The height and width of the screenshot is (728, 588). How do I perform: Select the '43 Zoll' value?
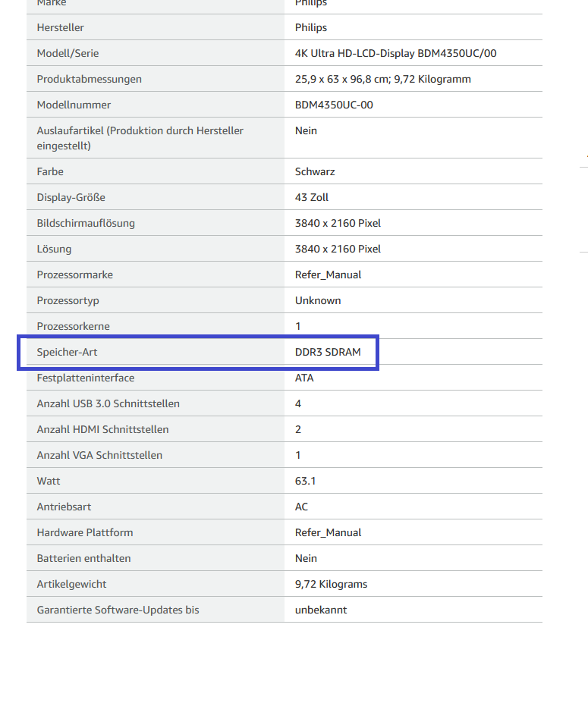pos(312,197)
